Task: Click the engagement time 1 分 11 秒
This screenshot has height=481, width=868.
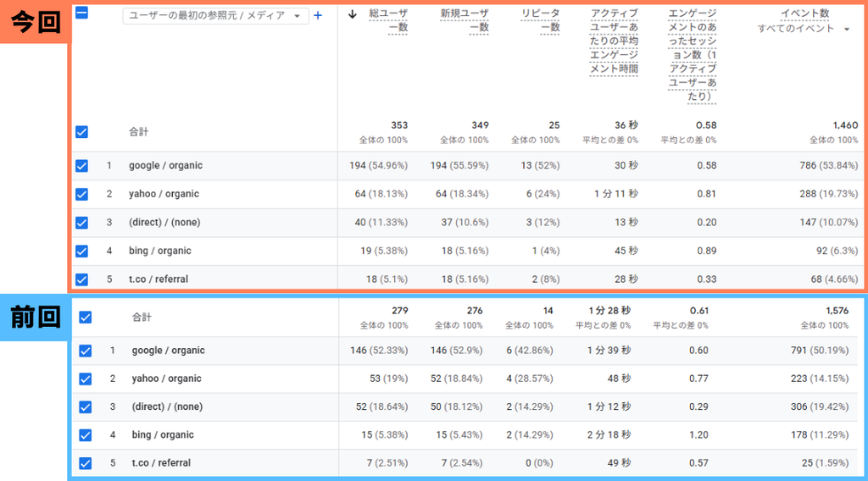Action: pos(616,194)
